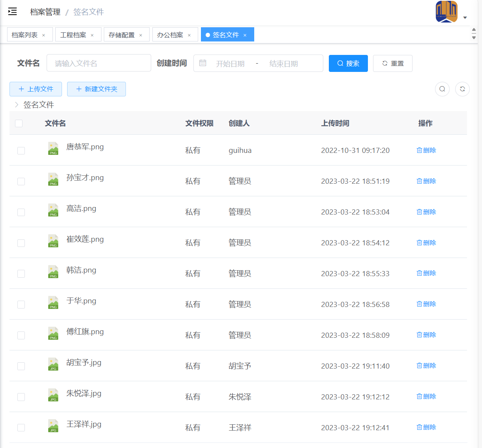Image resolution: width=482 pixels, height=448 pixels.
Task: Click PNG file icon for 孙宝才.png
Action: click(53, 179)
